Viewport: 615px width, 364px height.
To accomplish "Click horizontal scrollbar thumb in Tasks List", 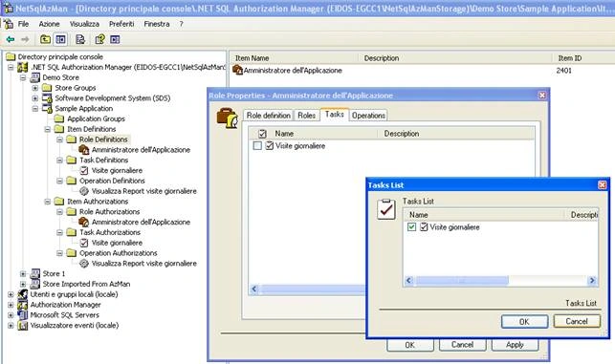I will (462, 280).
